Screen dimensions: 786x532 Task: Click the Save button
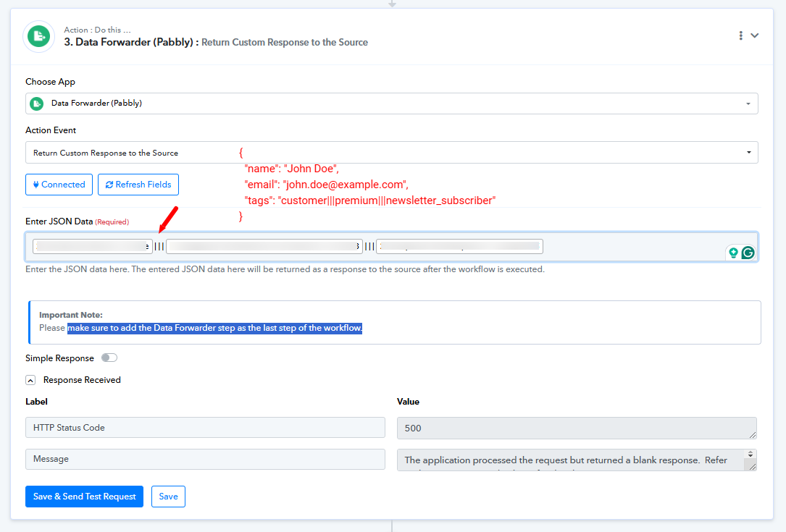[168, 497]
